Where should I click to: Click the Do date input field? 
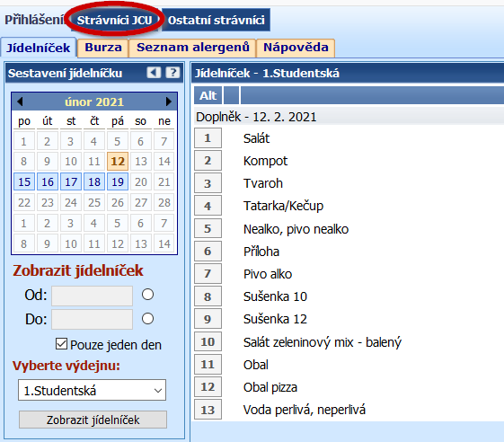[x=92, y=319]
